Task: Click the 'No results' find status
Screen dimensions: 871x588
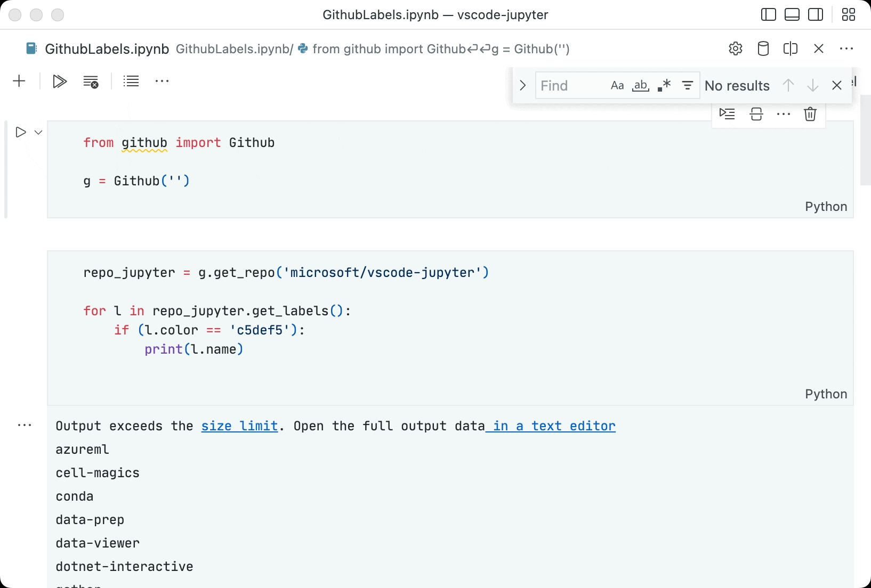Action: [x=737, y=86]
